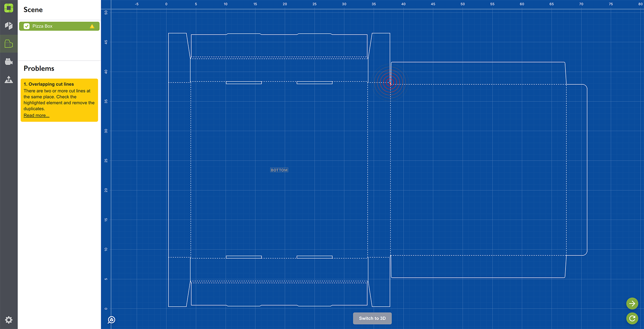Select the Overlapping cut lines problem card
The height and width of the screenshot is (329, 644).
pos(59,100)
